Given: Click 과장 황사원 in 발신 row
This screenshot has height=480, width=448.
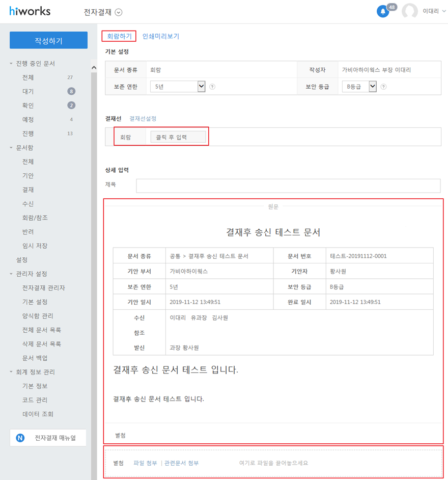Looking at the screenshot, I should pyautogui.click(x=184, y=348).
